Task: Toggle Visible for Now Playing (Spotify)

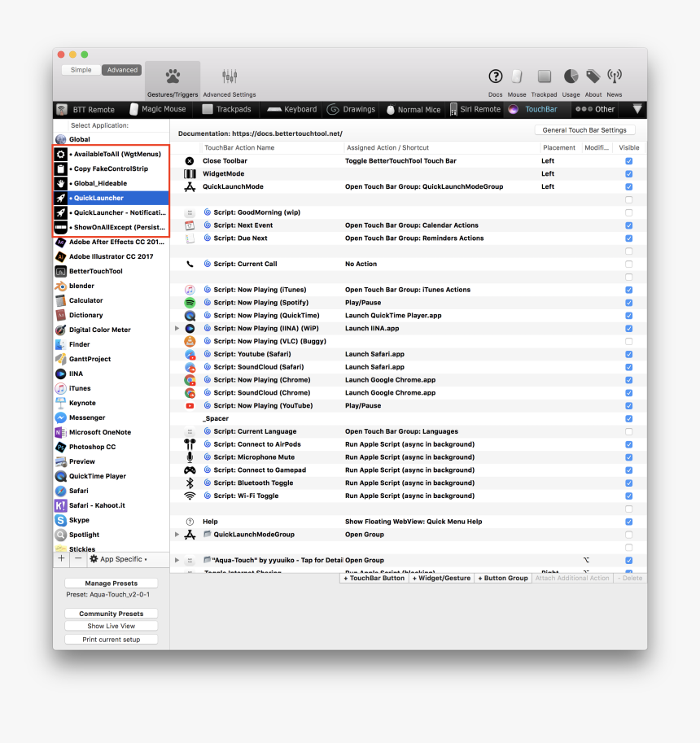Action: 628,302
